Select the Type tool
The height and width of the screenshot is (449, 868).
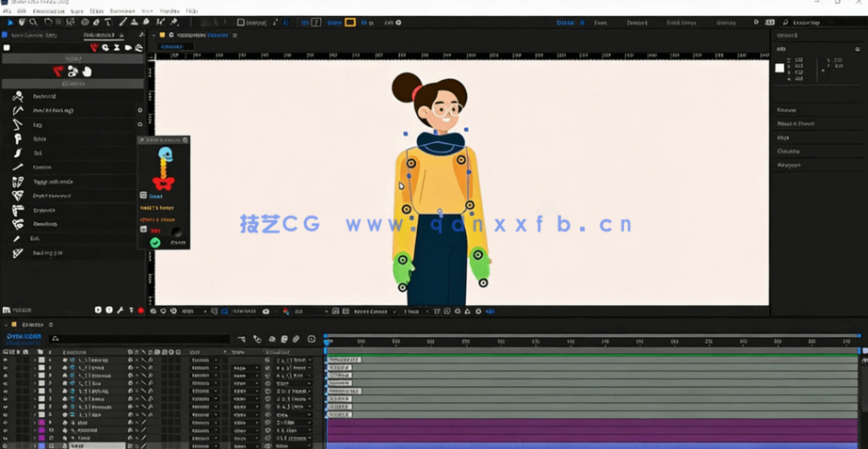pyautogui.click(x=108, y=23)
